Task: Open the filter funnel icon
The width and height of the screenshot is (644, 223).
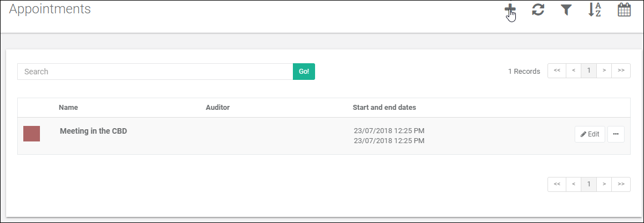Action: tap(566, 10)
